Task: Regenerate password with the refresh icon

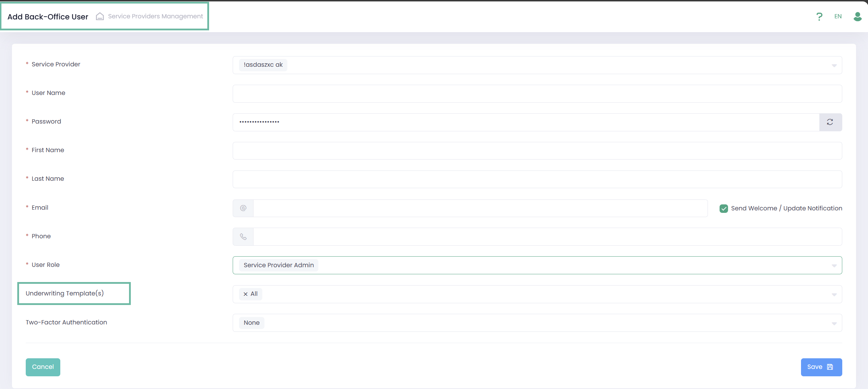Action: 830,122
